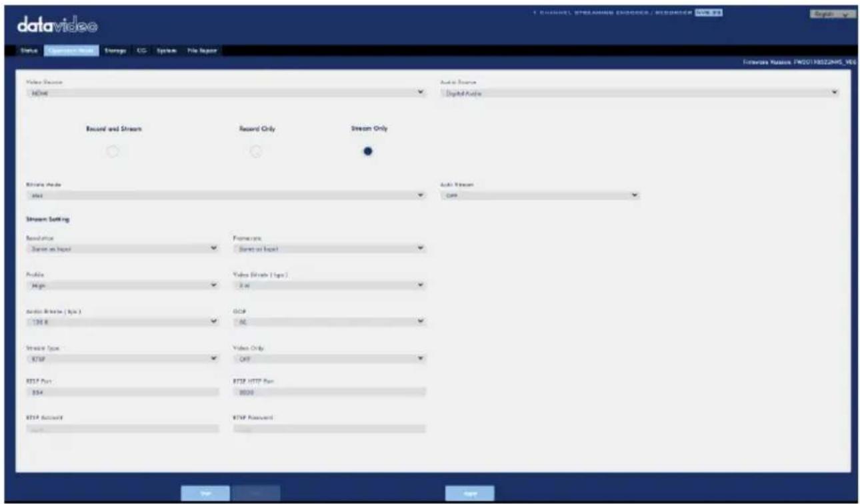Open the Video Only dropdown
Viewport: 860px width, 504px height.
(x=329, y=358)
